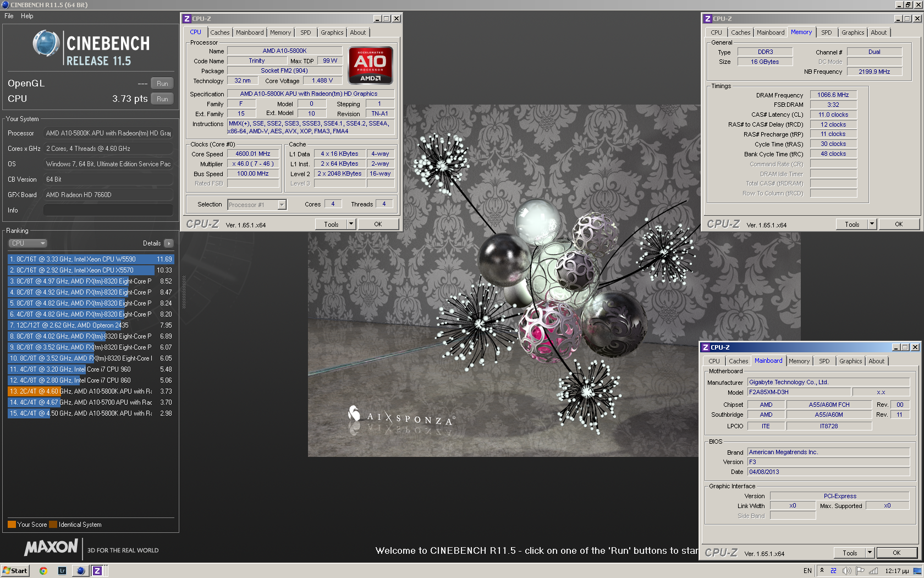Click the Z icon in the CPU tab CPU-Z window title bar
This screenshot has height=578, width=924.
pyautogui.click(x=187, y=19)
